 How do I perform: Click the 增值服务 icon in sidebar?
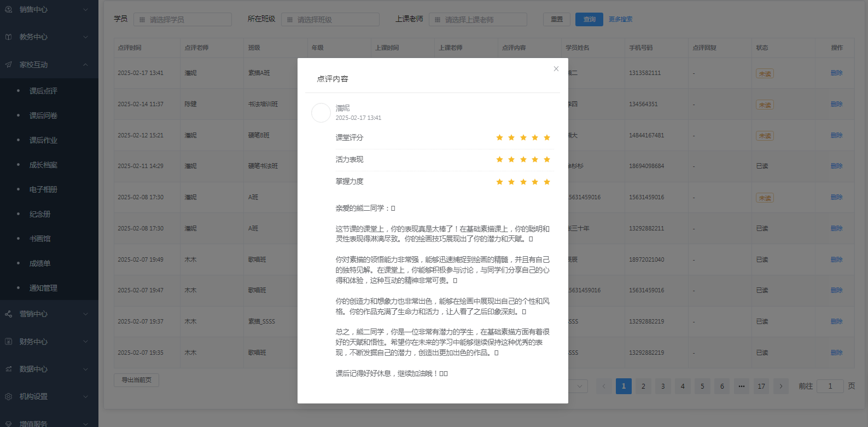point(9,424)
